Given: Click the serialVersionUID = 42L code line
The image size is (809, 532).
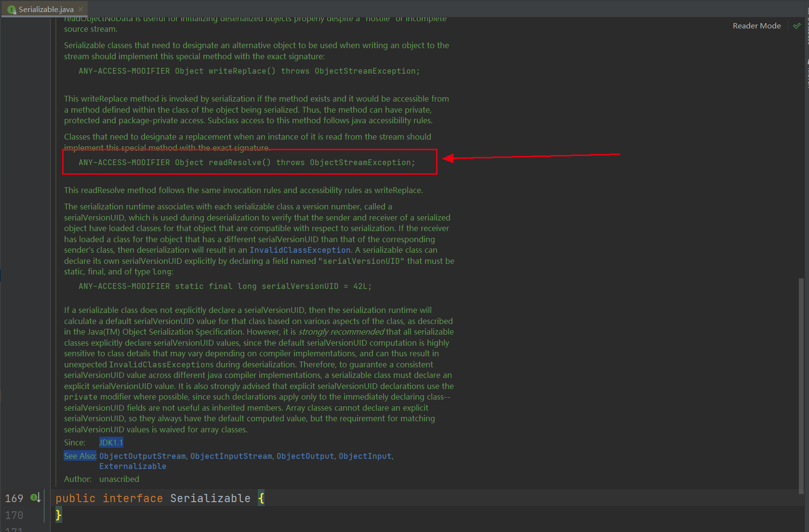Looking at the screenshot, I should [225, 286].
